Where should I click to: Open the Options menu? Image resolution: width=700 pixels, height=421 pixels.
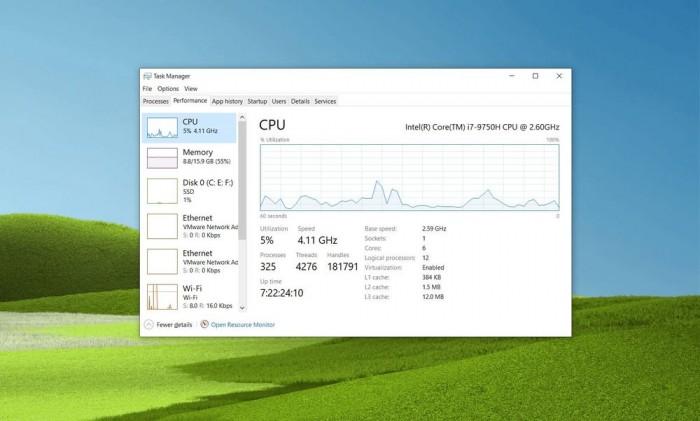coord(167,89)
